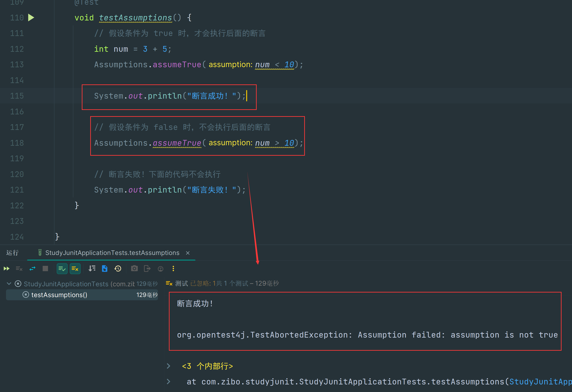Import tests from file

coord(105,269)
